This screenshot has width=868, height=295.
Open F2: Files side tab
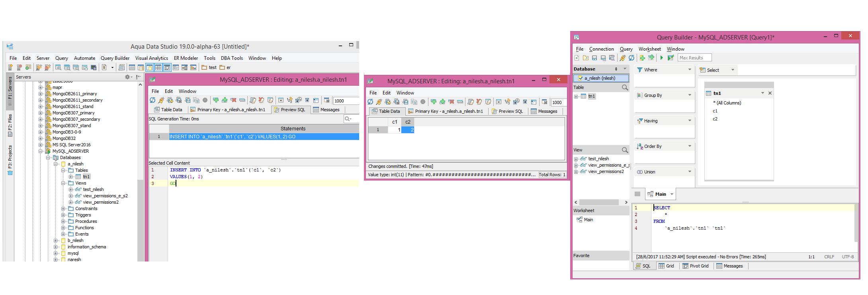click(10, 125)
